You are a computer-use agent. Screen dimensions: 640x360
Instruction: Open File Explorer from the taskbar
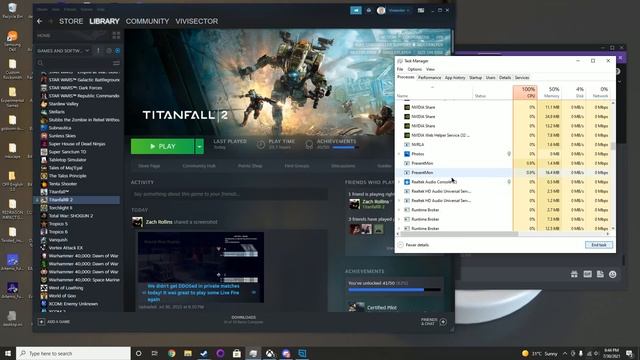click(188, 353)
